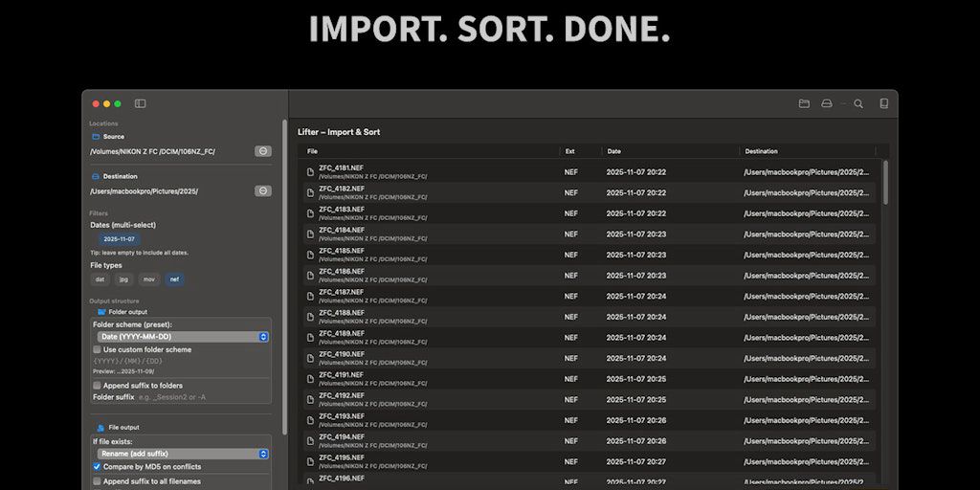
Task: Click file icon of ZFC_4181.NEF
Action: click(x=311, y=172)
